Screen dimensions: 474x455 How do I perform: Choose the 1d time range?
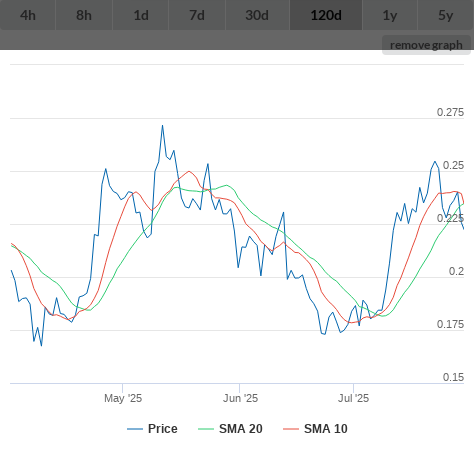point(141,15)
